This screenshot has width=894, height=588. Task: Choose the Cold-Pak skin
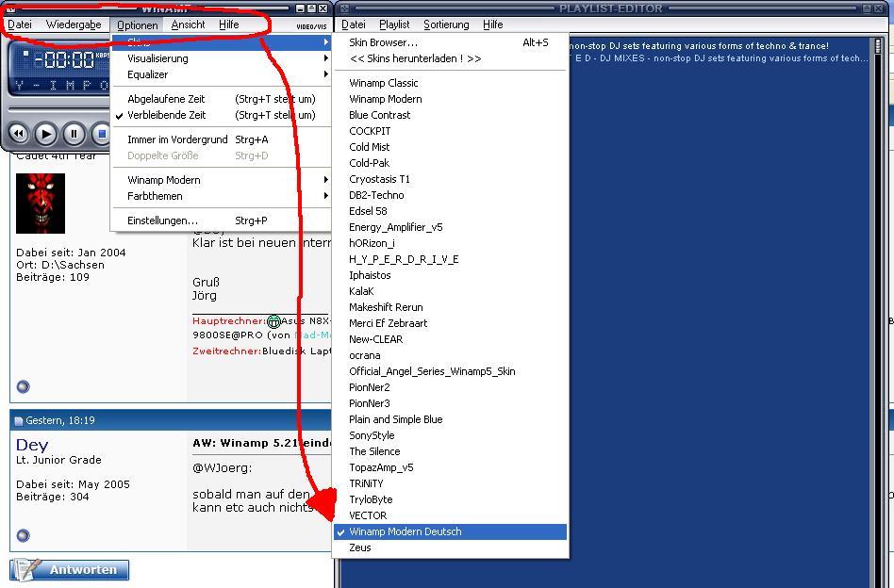coord(451,162)
